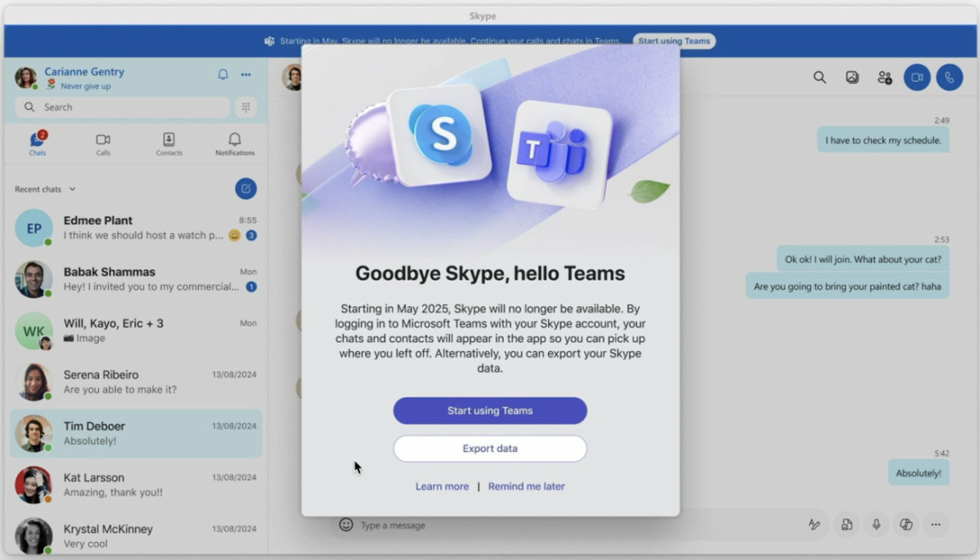Click the Type a message field
Viewport: 980px width, 560px height.
(x=563, y=525)
